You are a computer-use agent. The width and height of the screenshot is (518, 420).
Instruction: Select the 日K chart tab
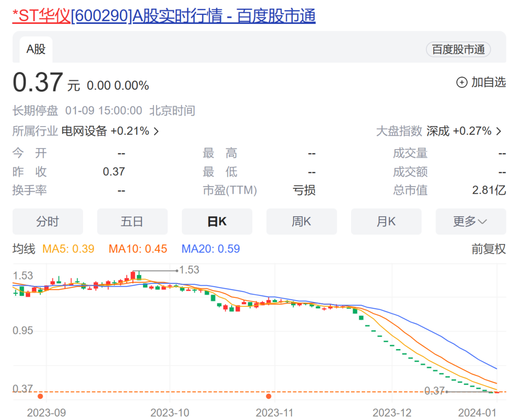[217, 221]
